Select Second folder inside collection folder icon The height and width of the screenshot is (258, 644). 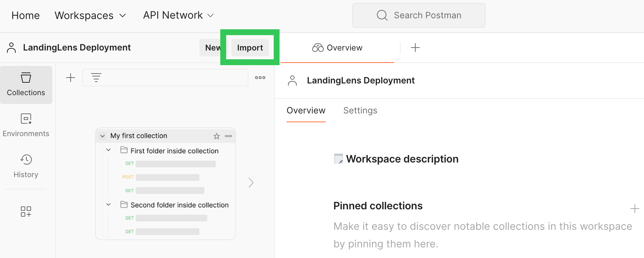tap(124, 204)
